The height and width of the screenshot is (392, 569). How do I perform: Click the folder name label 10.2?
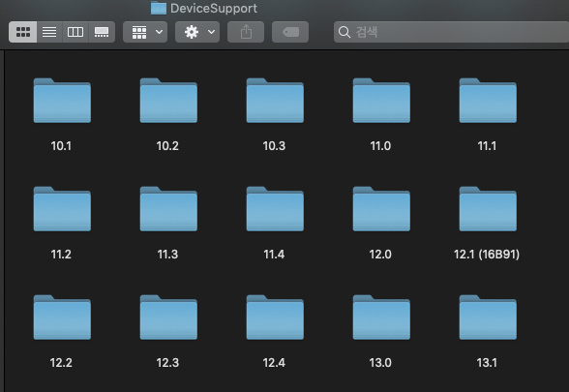tap(167, 146)
